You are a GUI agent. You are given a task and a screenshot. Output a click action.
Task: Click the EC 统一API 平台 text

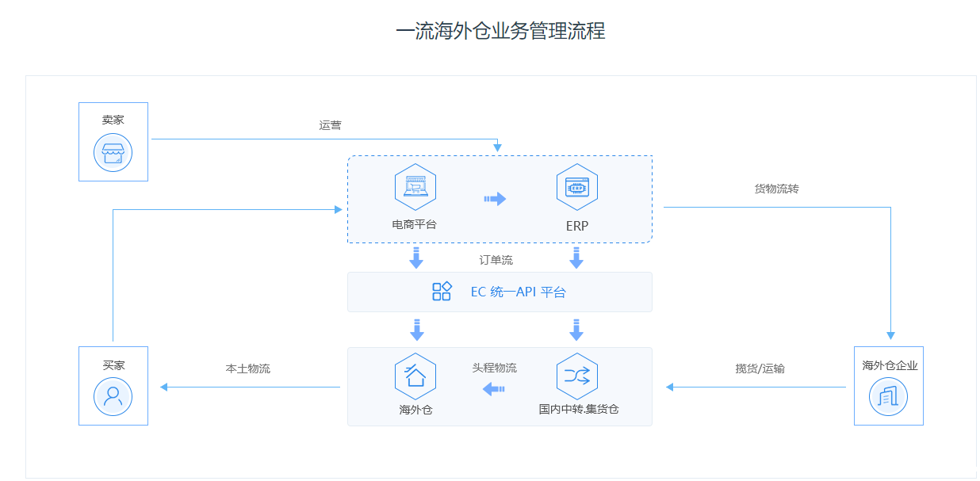coord(518,292)
